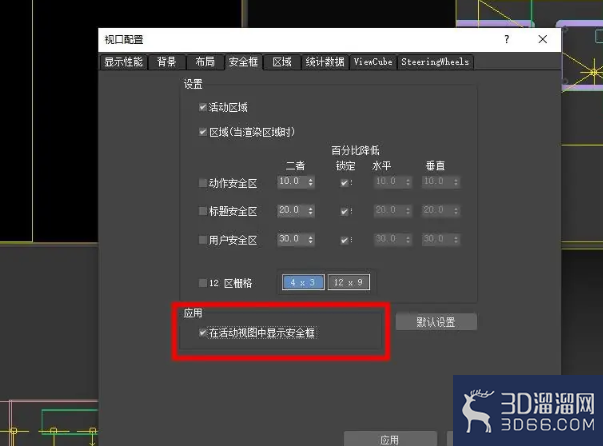Open the 统计数据 tab
Viewport: 603px width, 446px height.
(325, 62)
